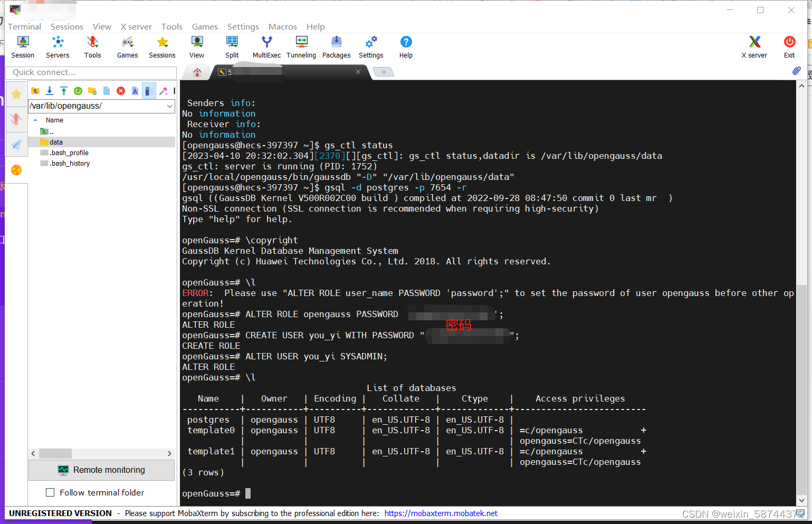Click the terminal scrollbar down arrow
Viewport: 812px width, 524px height.
pyautogui.click(x=801, y=500)
